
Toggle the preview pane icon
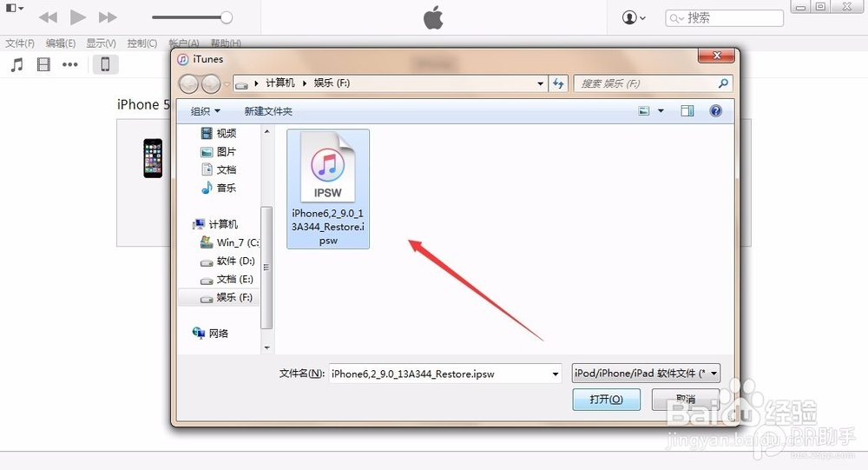point(687,111)
